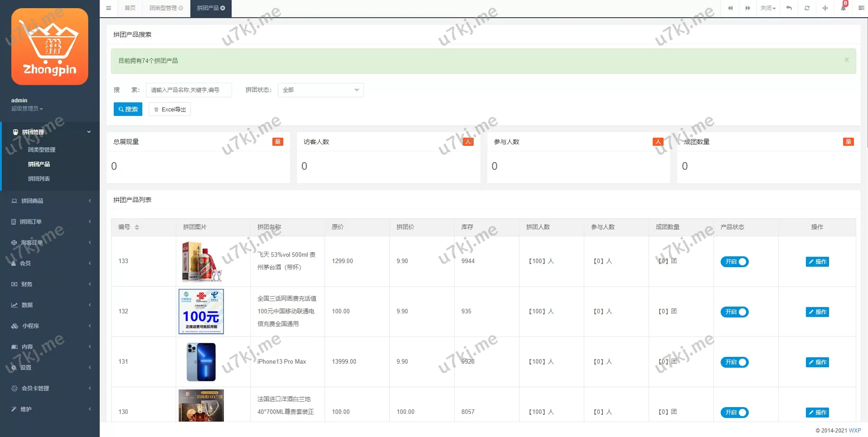This screenshot has height=437, width=868.
Task: Collapse sidebar using the hamburger menu icon
Action: pos(108,8)
